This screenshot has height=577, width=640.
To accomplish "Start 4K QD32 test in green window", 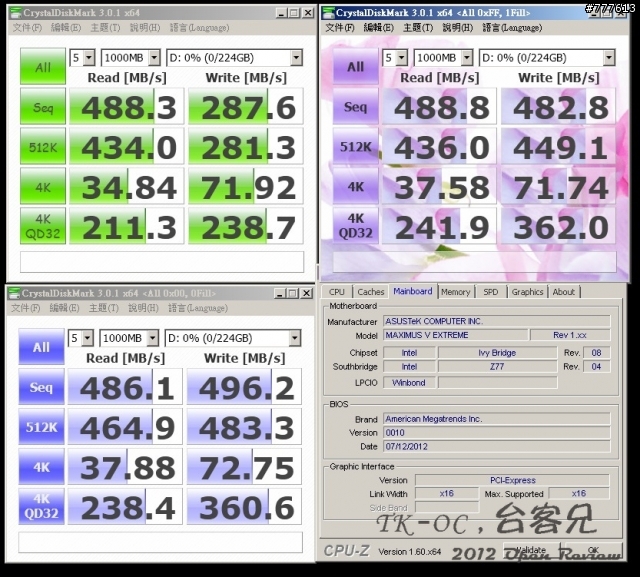I will click(43, 226).
